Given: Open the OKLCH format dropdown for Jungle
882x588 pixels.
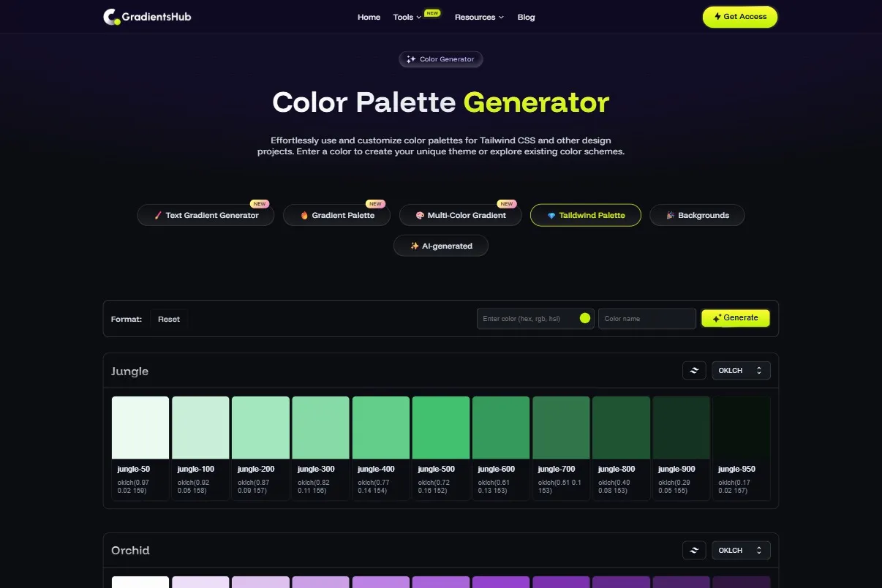Looking at the screenshot, I should pyautogui.click(x=741, y=370).
